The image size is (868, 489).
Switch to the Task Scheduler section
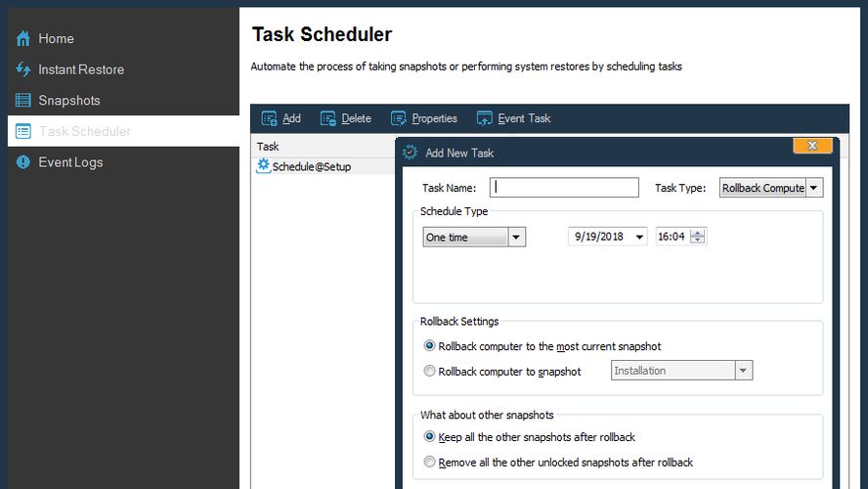coord(84,131)
